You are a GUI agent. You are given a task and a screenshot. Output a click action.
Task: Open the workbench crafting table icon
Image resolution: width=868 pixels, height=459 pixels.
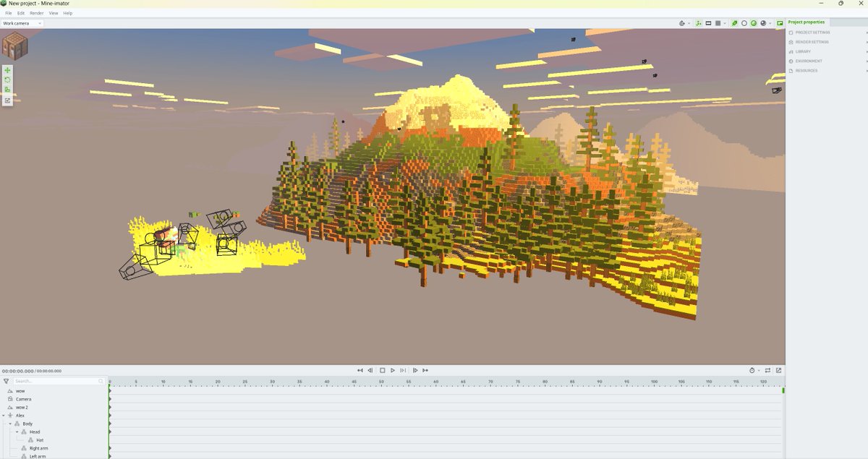[x=14, y=46]
